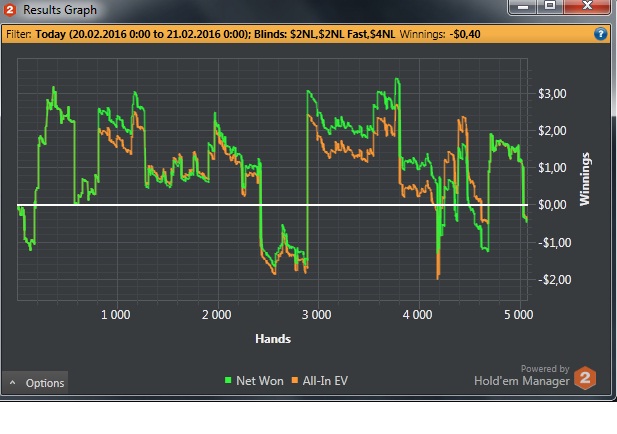Click the -$2,00 axis label
Image resolution: width=617 pixels, height=434 pixels.
click(x=555, y=280)
